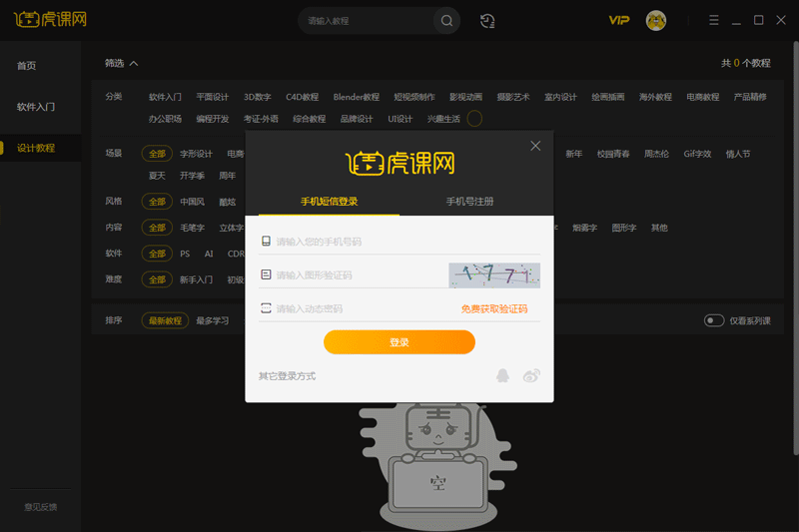Image resolution: width=799 pixels, height=532 pixels.
Task: Open 首页 in the sidebar
Action: point(27,66)
